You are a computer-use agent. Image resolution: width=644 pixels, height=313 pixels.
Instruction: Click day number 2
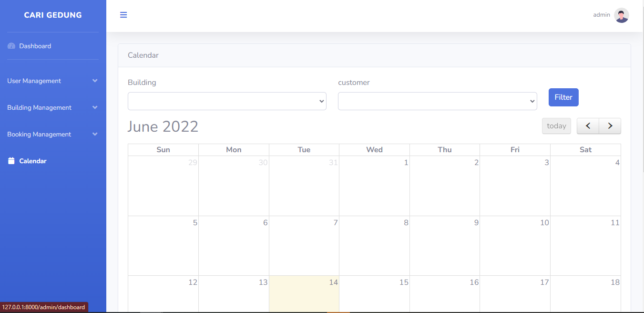pos(476,163)
